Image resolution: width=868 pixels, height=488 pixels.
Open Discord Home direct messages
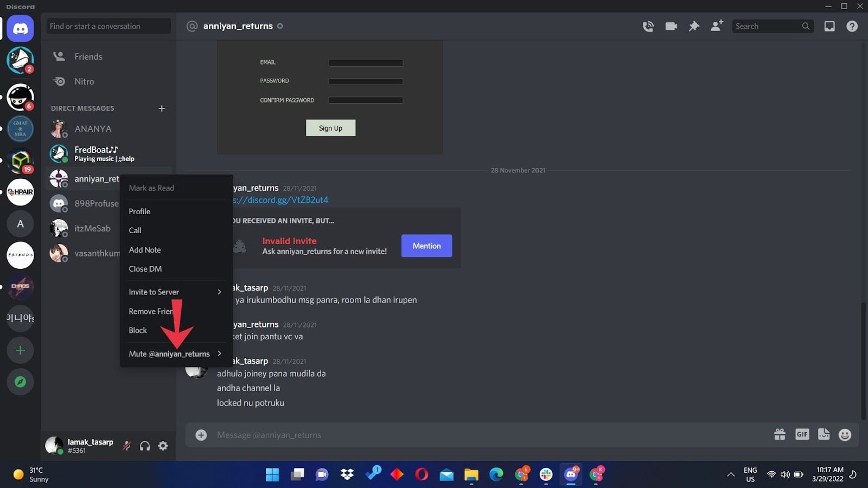pyautogui.click(x=21, y=28)
